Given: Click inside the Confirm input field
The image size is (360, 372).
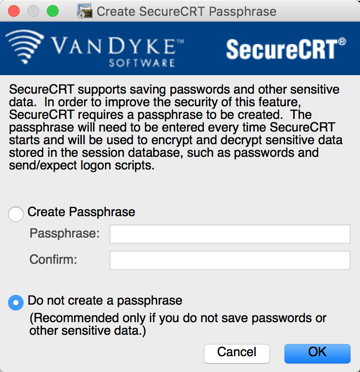Looking at the screenshot, I should (230, 260).
